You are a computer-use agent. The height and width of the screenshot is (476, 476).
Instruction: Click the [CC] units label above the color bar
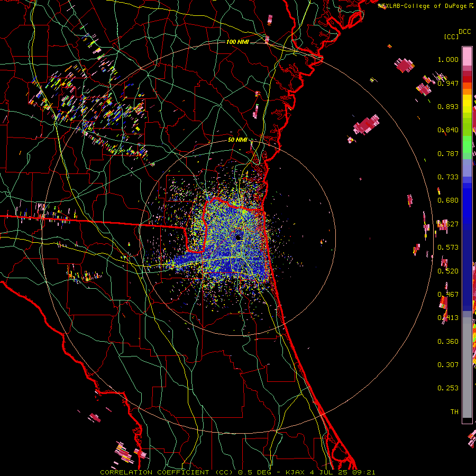(451, 36)
